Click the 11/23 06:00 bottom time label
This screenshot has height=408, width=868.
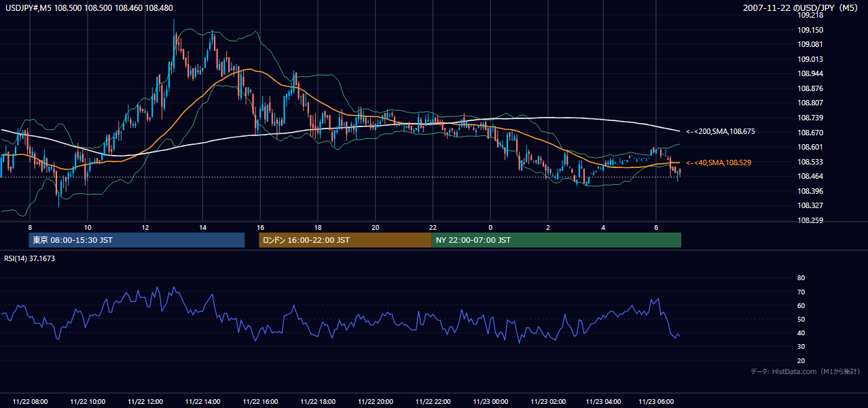coord(656,402)
